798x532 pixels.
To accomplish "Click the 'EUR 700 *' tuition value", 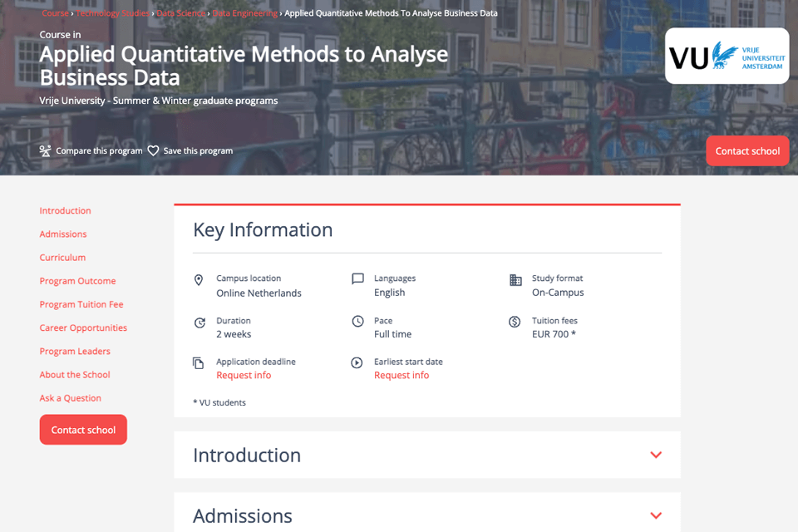I will 554,334.
